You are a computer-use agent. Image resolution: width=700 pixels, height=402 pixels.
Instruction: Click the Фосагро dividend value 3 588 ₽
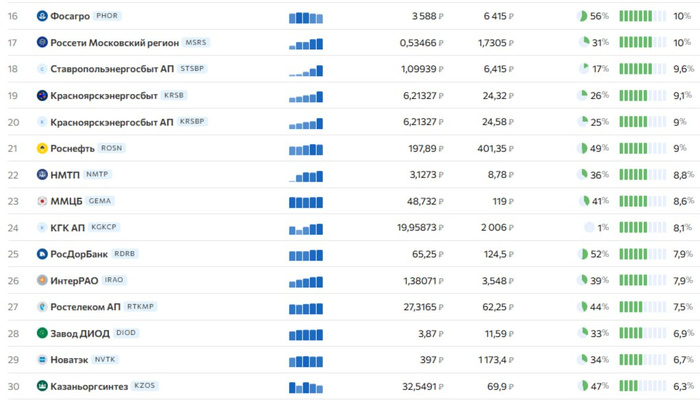point(427,16)
